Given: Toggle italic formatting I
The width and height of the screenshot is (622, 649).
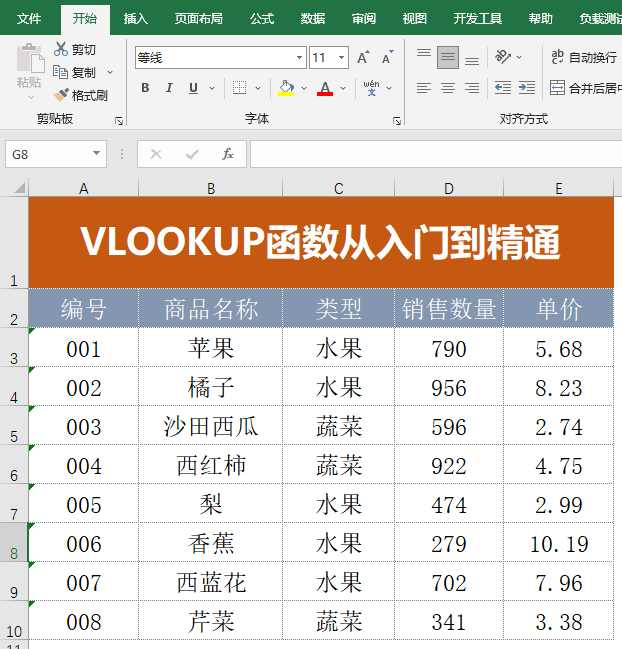Looking at the screenshot, I should click(x=169, y=88).
